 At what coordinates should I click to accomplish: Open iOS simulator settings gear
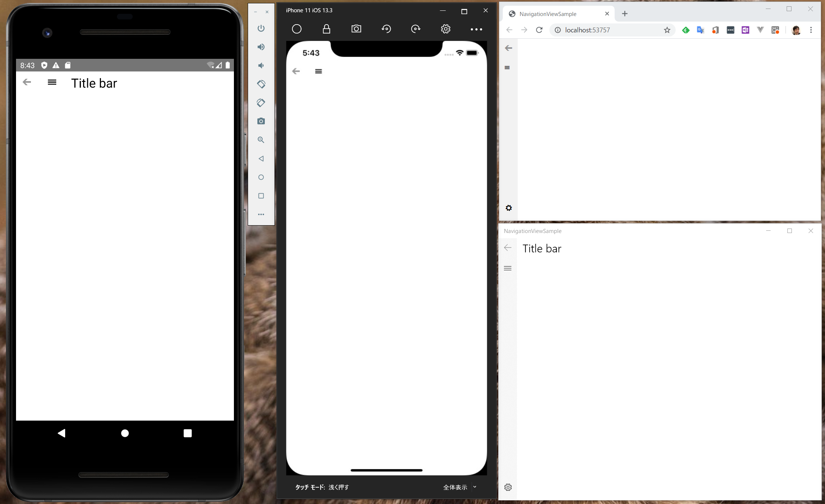click(445, 29)
